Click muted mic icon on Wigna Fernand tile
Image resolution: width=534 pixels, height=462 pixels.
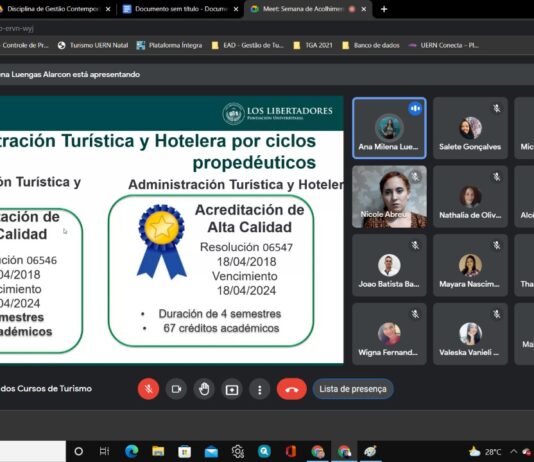coord(415,314)
